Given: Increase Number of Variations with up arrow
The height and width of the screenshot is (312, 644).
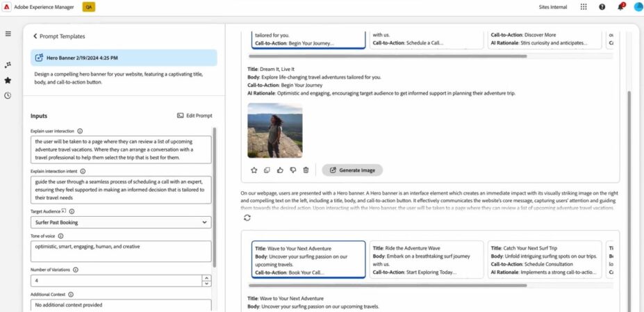Looking at the screenshot, I should (206, 278).
